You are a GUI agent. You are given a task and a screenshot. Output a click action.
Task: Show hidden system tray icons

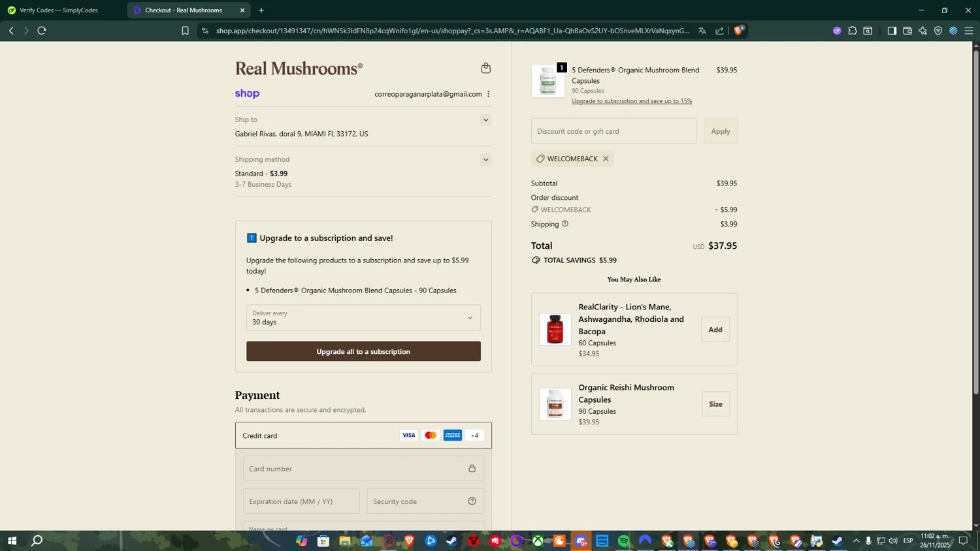point(857,541)
